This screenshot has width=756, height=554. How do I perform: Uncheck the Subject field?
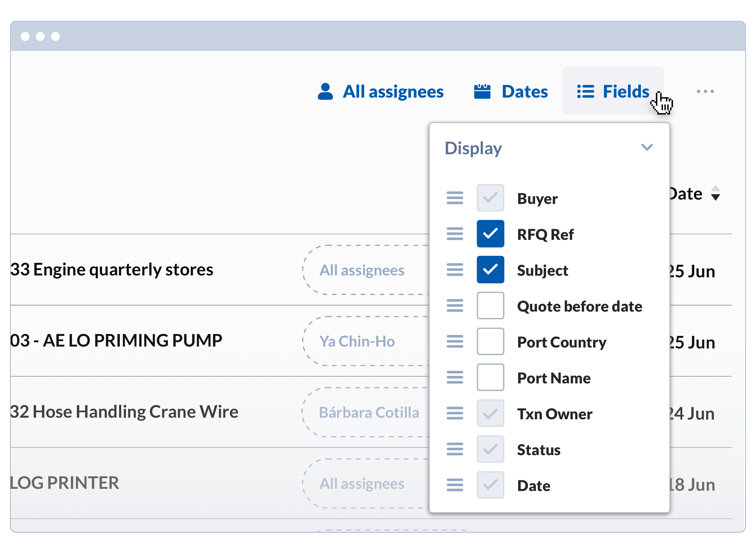tap(490, 270)
